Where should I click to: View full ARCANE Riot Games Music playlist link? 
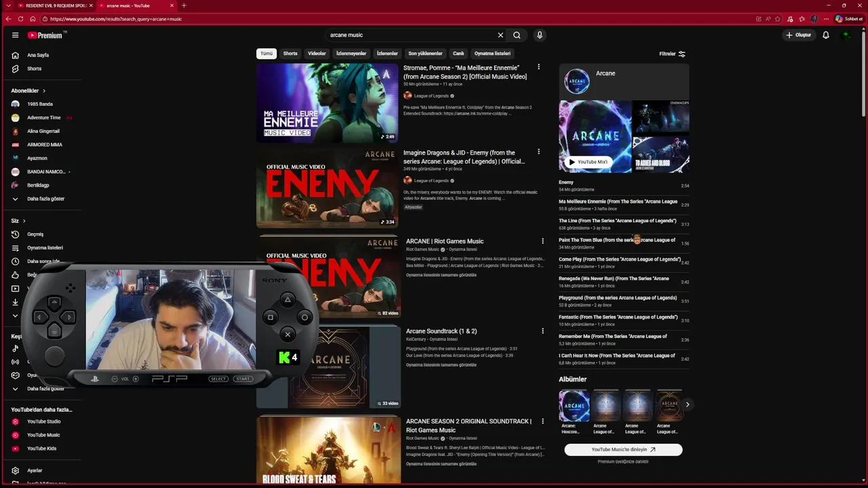tap(441, 275)
